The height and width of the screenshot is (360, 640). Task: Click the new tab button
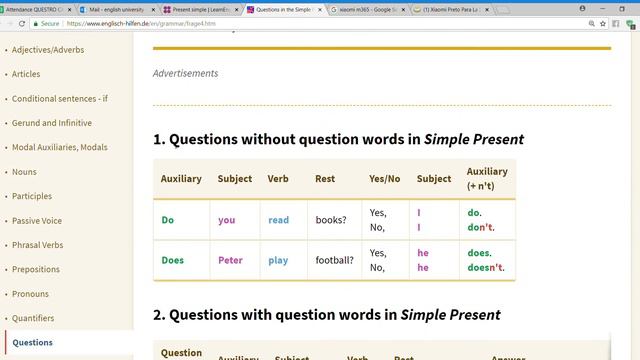[x=503, y=10]
